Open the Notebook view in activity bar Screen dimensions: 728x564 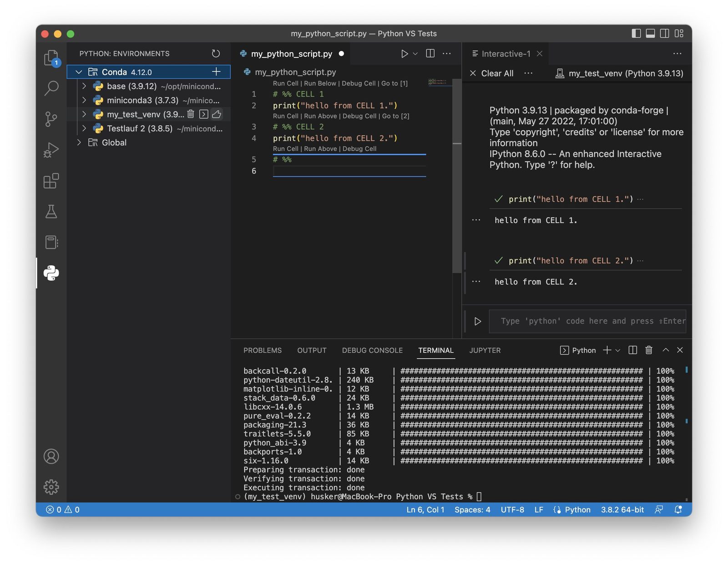(51, 242)
